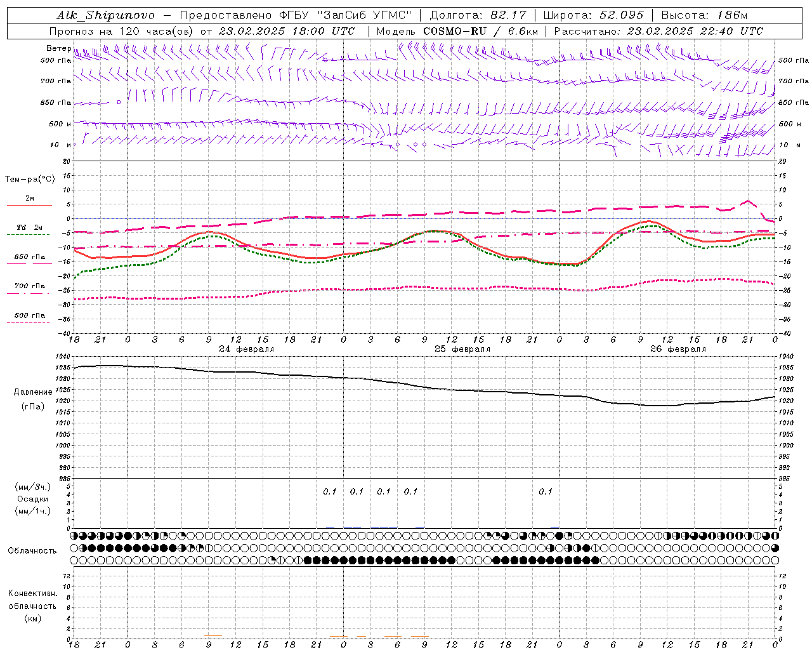Click the 25 февраля date label
Image resolution: width=812 pixels, height=650 pixels.
point(462,349)
